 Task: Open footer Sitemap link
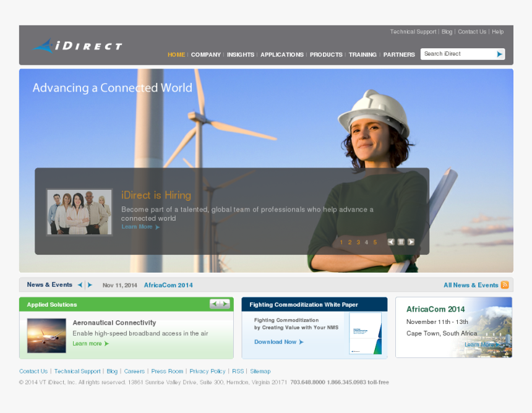coord(260,372)
